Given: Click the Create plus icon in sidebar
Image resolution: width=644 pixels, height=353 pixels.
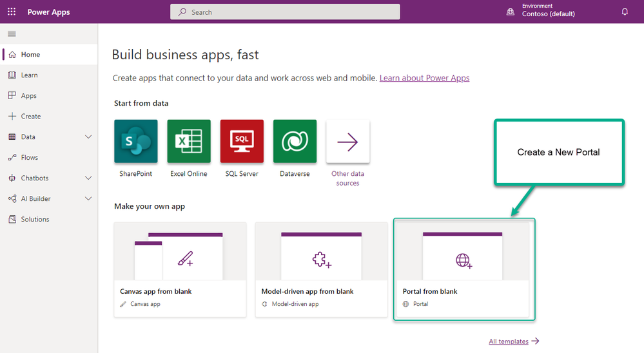Looking at the screenshot, I should pyautogui.click(x=12, y=116).
